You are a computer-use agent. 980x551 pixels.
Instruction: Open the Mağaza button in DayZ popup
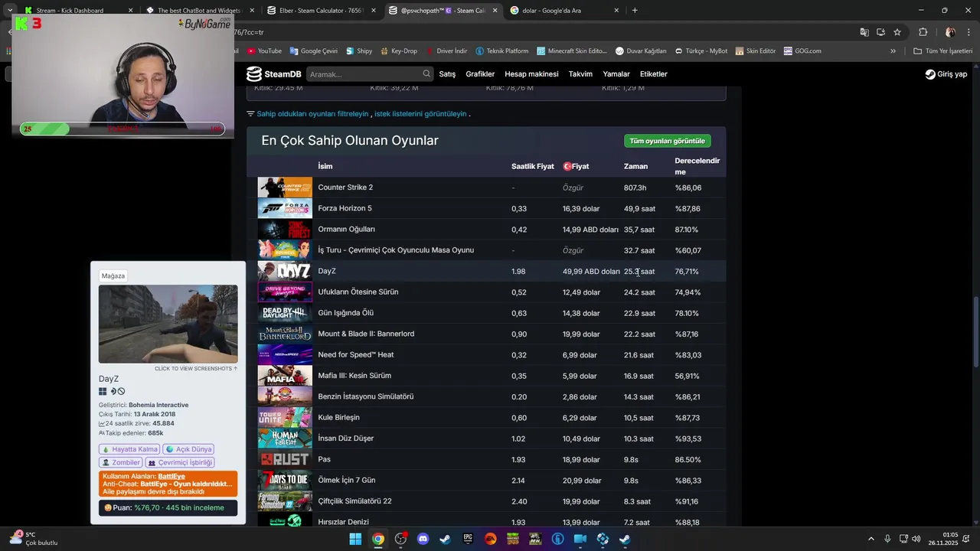[x=113, y=275]
